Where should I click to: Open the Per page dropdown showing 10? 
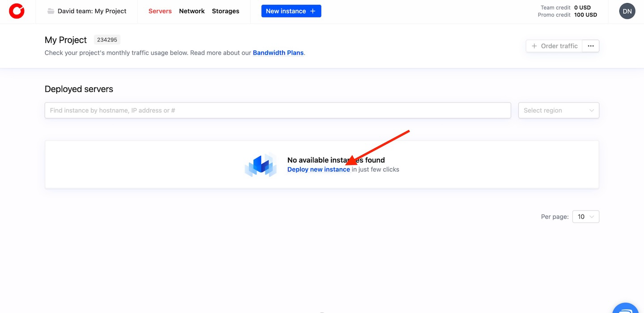[585, 217]
